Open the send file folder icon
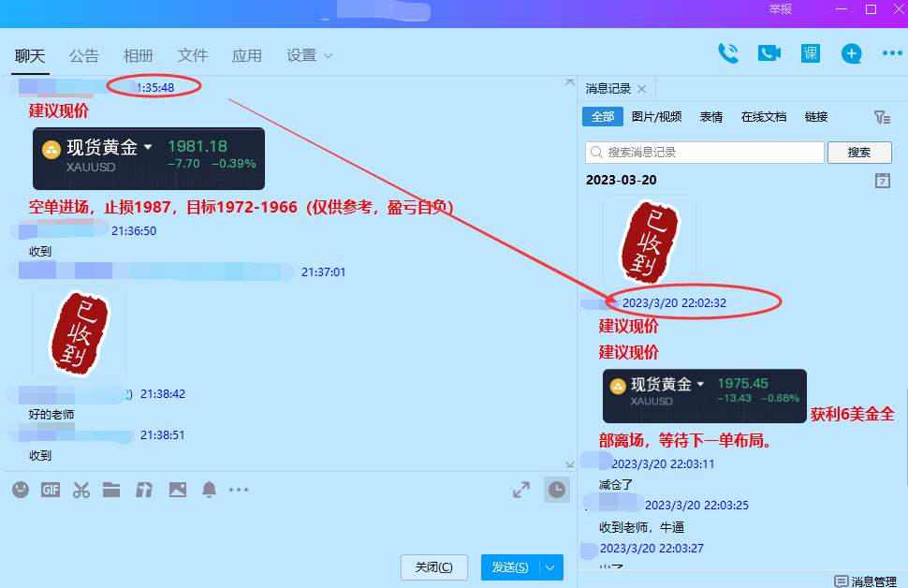908x588 pixels. (x=111, y=490)
